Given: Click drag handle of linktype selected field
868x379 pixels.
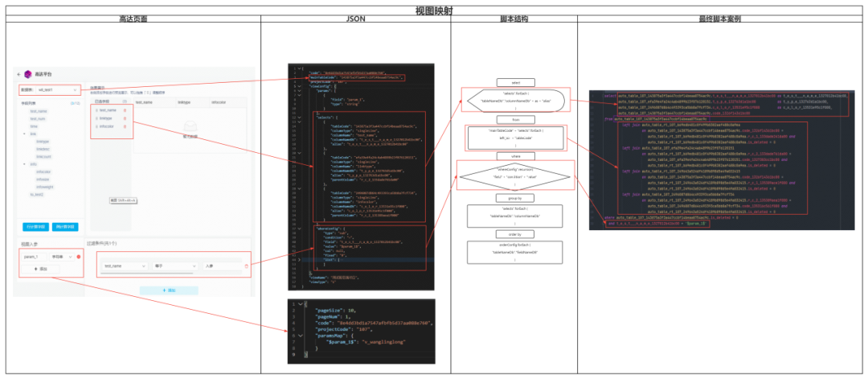Looking at the screenshot, I should [x=96, y=118].
